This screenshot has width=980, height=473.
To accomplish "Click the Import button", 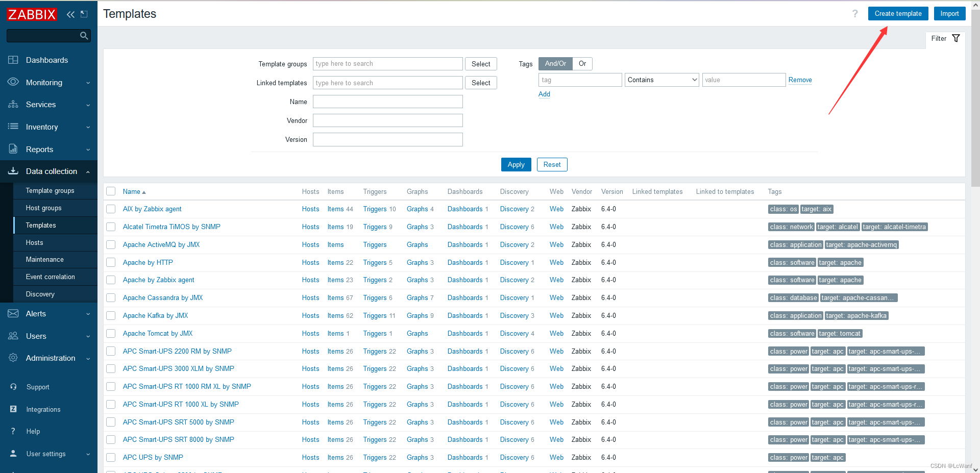I will pos(949,14).
